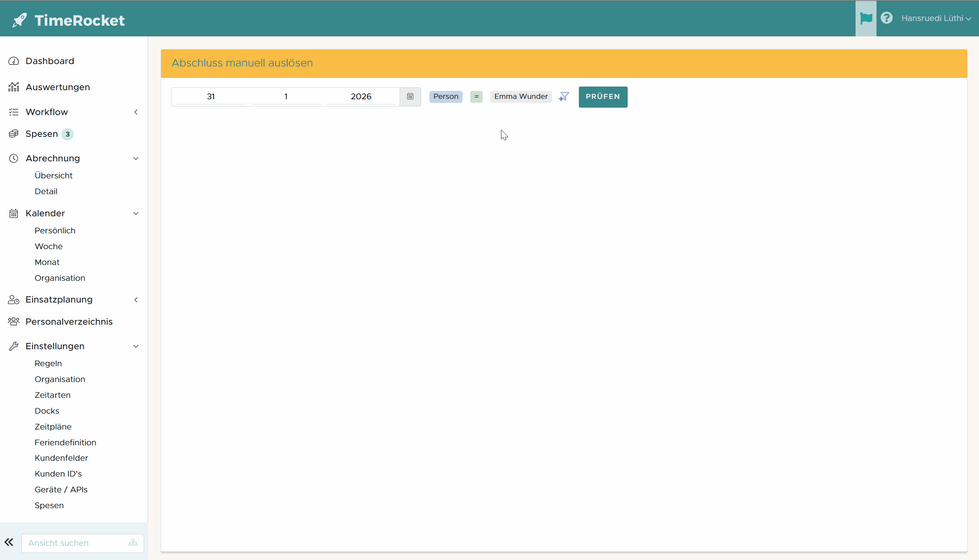Select Zeitarten under Einstellungen

click(x=52, y=395)
